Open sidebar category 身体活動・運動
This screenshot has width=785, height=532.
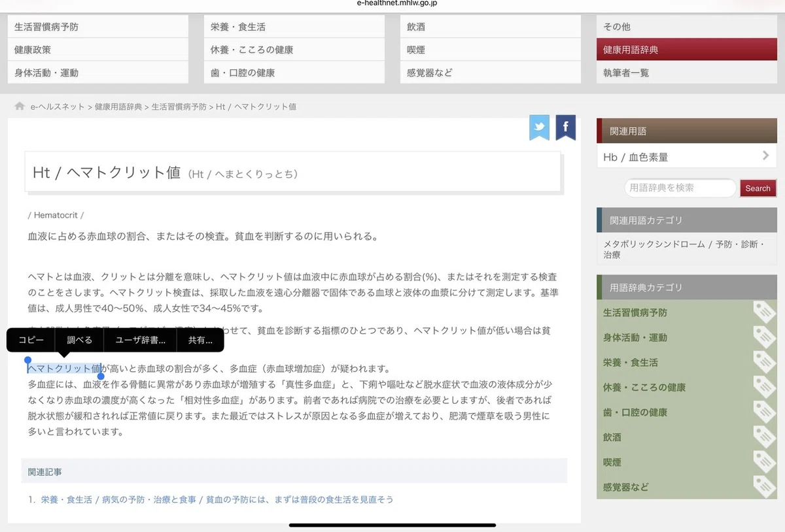pyautogui.click(x=635, y=338)
